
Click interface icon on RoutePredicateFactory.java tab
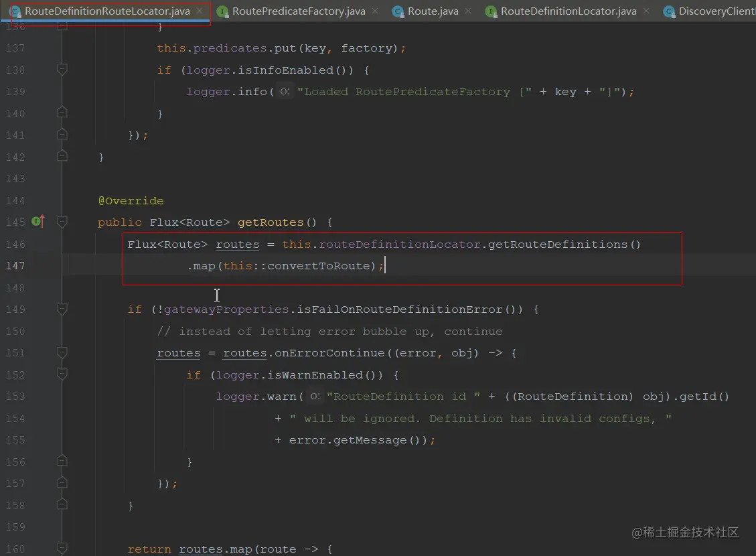(223, 11)
